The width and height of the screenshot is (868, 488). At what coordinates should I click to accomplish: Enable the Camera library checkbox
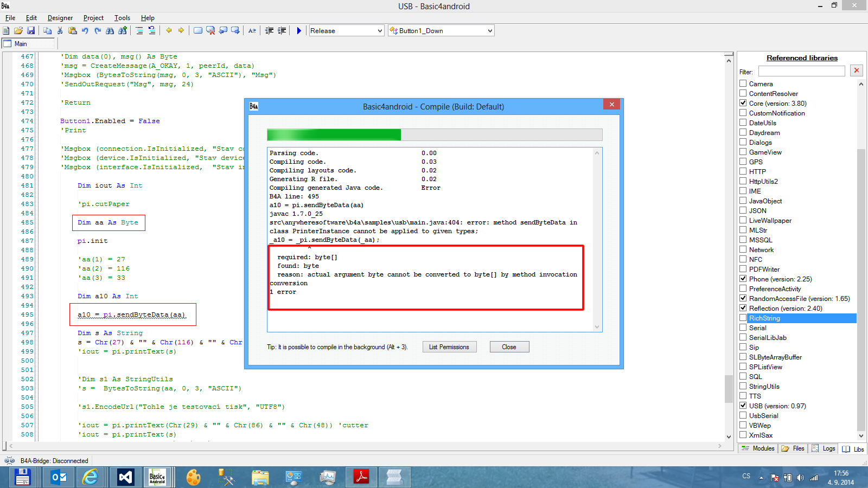click(x=743, y=84)
